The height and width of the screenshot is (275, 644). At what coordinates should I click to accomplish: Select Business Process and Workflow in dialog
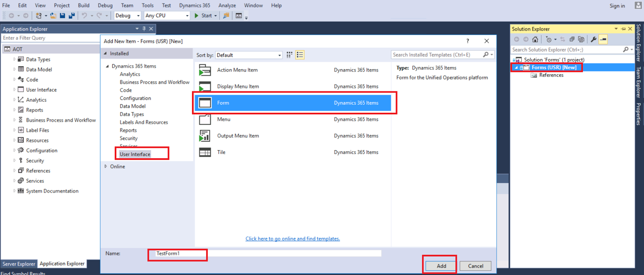(x=155, y=82)
